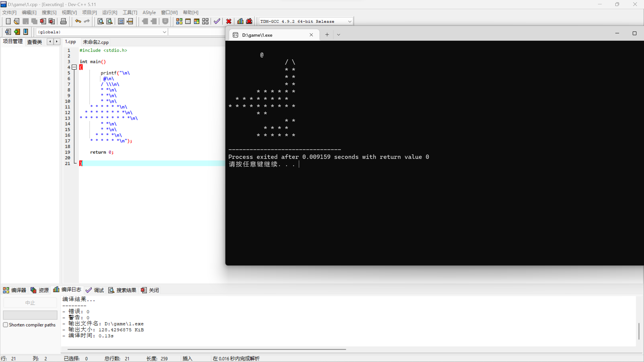
Task: Click the Compile icon with four colored squares
Action: [x=179, y=21]
